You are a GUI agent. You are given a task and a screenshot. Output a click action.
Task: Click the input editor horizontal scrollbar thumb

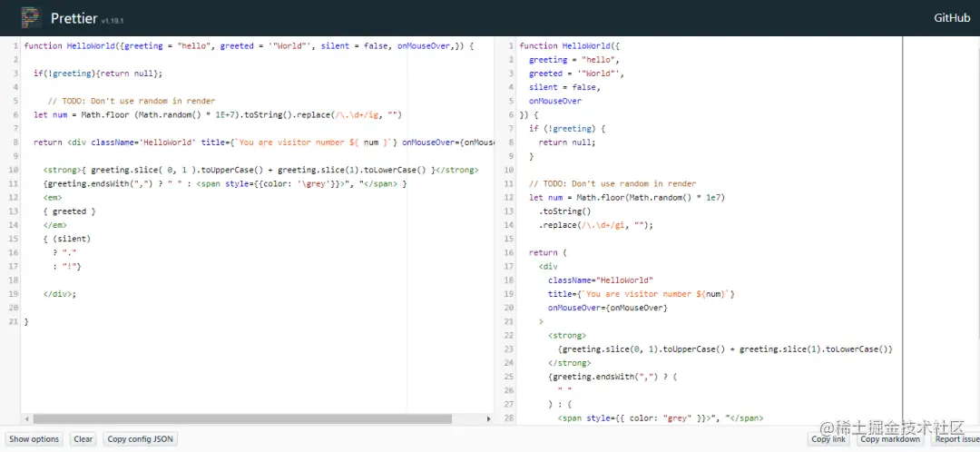242,418
